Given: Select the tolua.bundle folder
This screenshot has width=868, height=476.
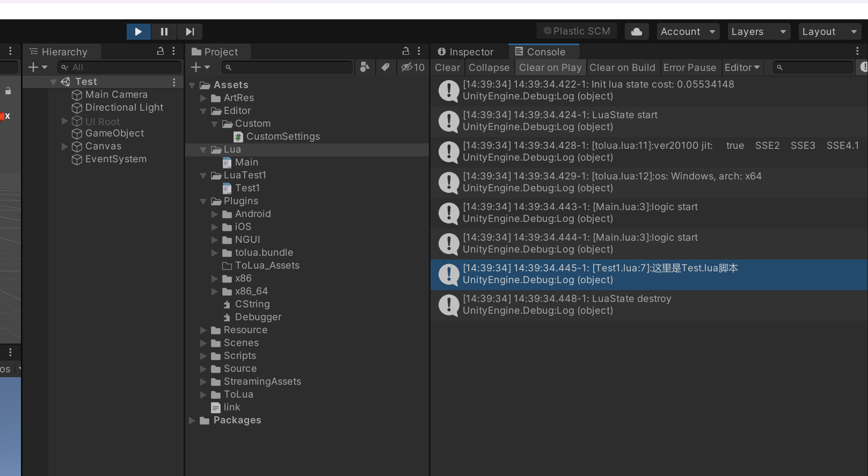Looking at the screenshot, I should [x=258, y=253].
